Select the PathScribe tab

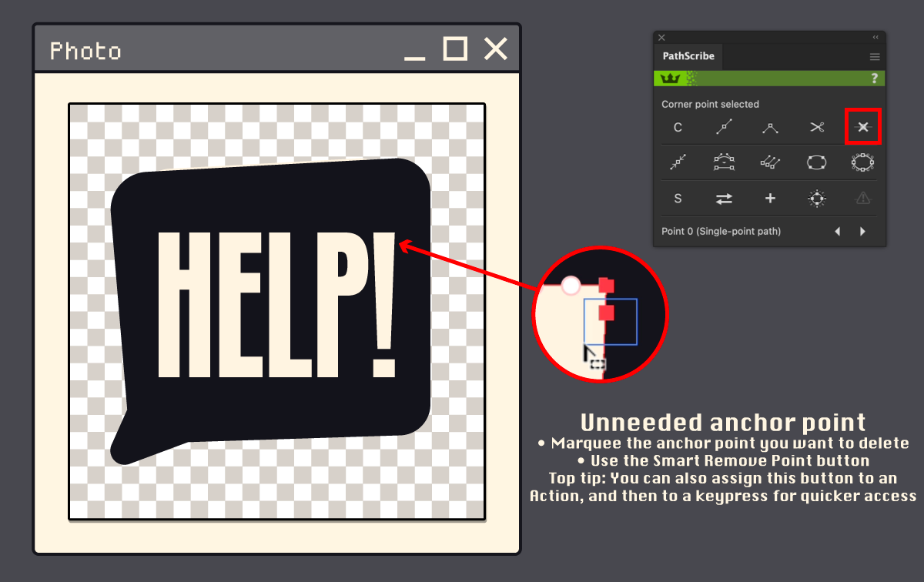pyautogui.click(x=688, y=56)
